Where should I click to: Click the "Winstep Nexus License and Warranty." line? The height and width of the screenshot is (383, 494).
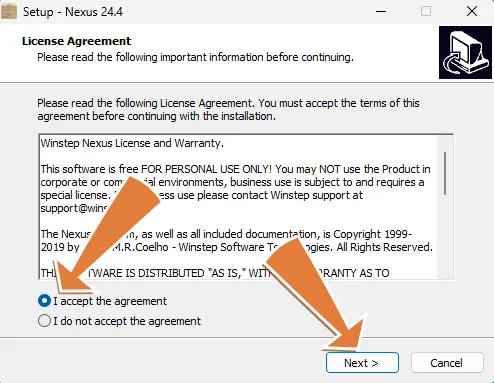tap(132, 143)
